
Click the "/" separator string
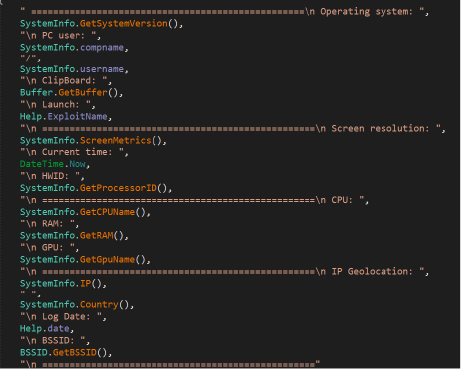tap(28, 59)
